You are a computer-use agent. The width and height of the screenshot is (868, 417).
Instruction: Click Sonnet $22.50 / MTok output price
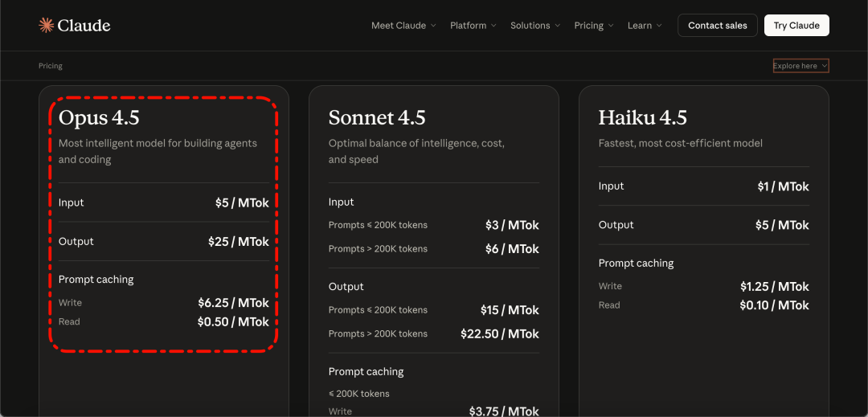point(499,334)
